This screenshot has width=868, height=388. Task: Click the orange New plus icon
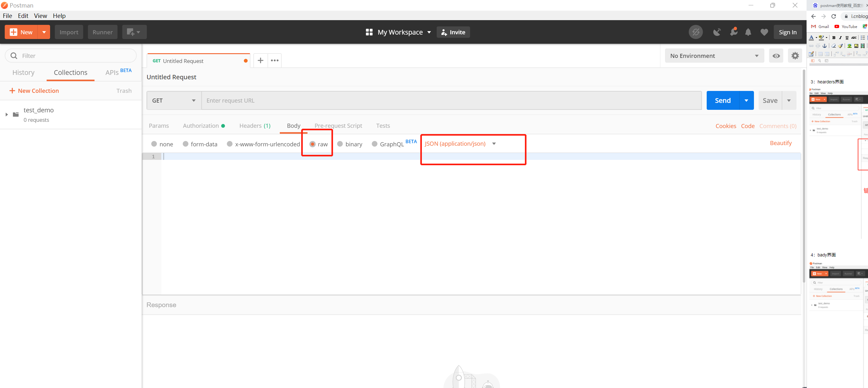(14, 32)
